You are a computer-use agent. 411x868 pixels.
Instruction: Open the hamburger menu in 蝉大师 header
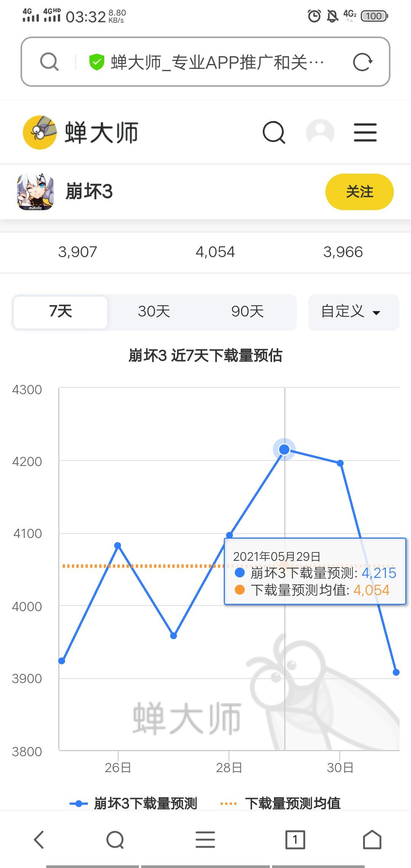365,132
